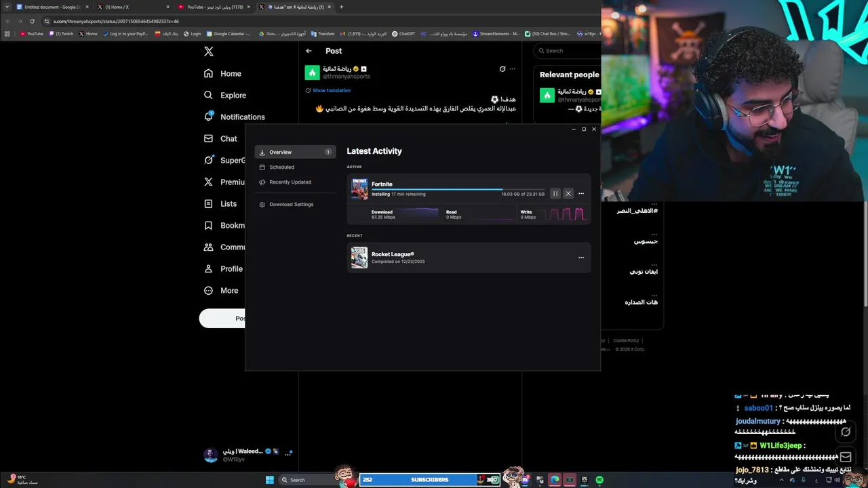Click the Rocket League game thumbnail

pyautogui.click(x=359, y=258)
